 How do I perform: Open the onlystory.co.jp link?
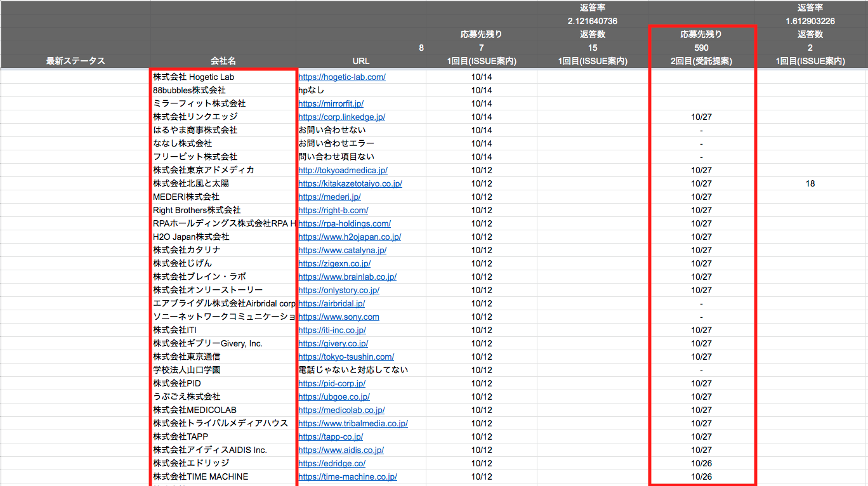(x=339, y=290)
